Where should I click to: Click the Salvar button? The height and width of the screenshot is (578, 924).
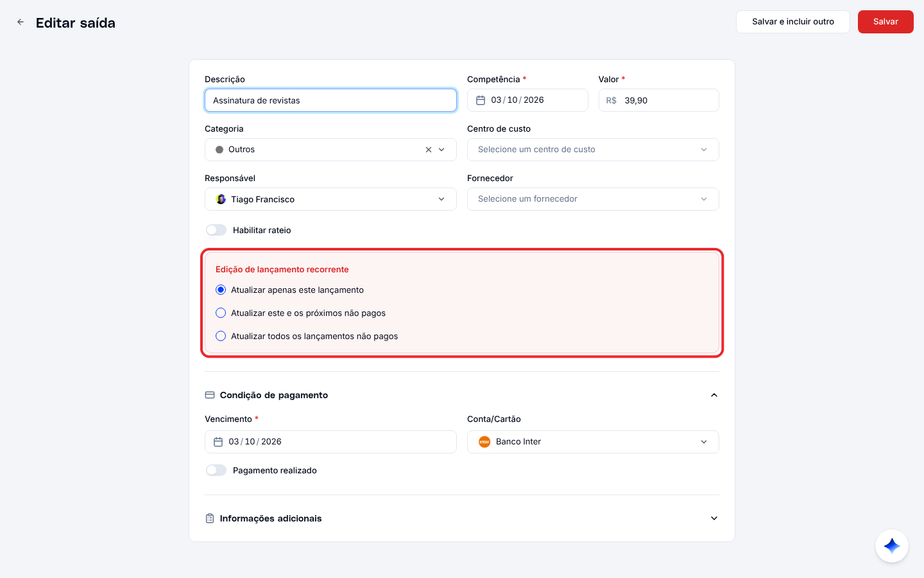[x=886, y=22]
